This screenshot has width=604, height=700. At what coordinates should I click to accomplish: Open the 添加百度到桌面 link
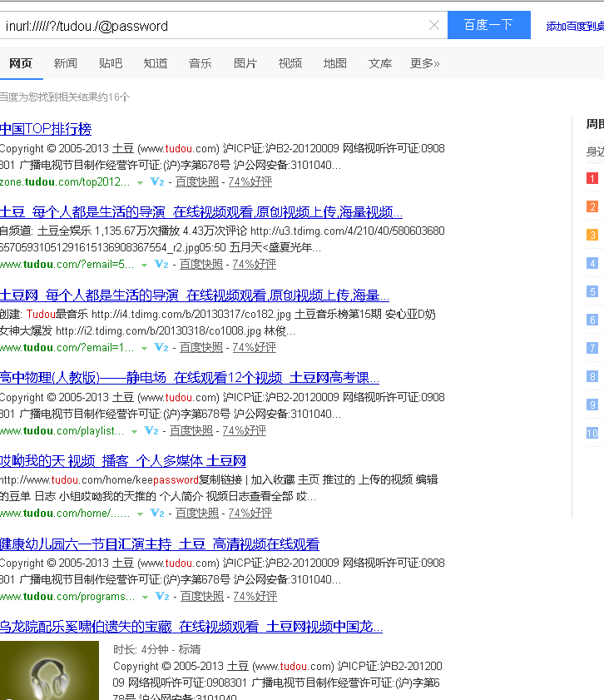click(x=575, y=27)
